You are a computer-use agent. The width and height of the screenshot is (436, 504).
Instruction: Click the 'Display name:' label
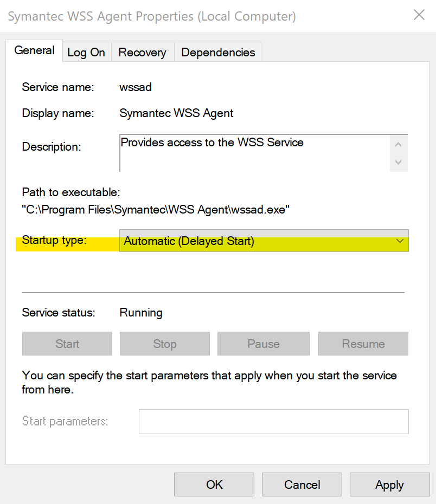[58, 113]
